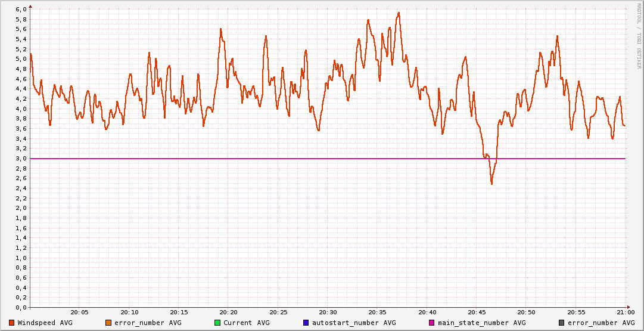This screenshot has height=331, width=644.
Task: Select the Windspeed AVG legend label
Action: pos(45,323)
